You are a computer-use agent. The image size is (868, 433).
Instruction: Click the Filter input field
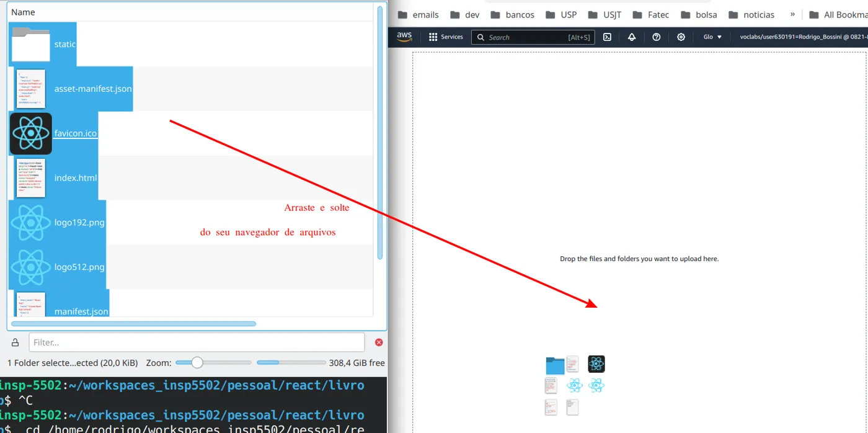[197, 342]
